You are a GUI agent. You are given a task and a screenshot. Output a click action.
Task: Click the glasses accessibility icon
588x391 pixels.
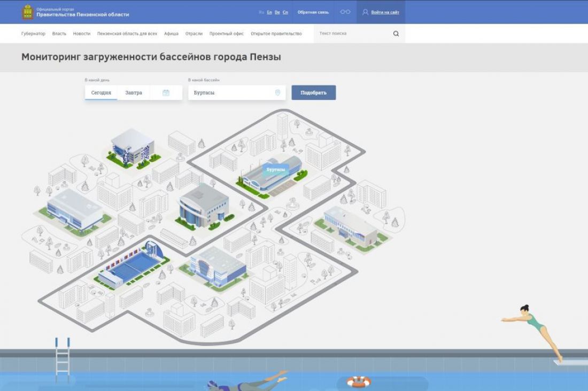click(345, 12)
